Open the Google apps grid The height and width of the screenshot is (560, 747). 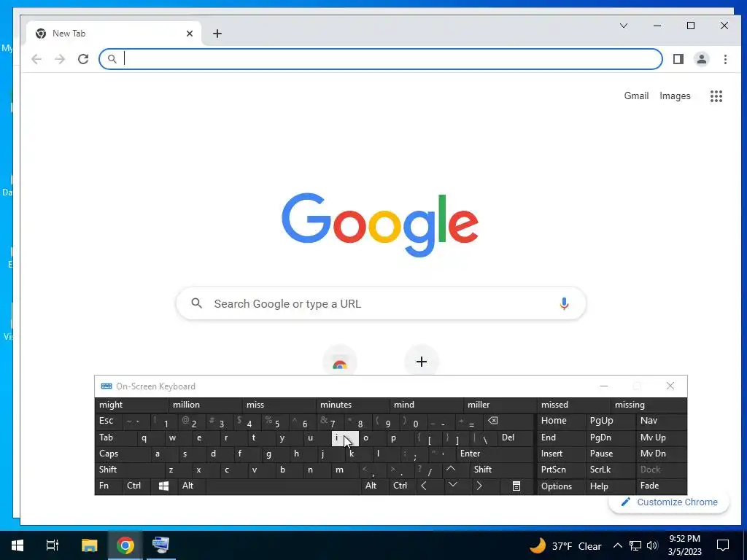(716, 96)
